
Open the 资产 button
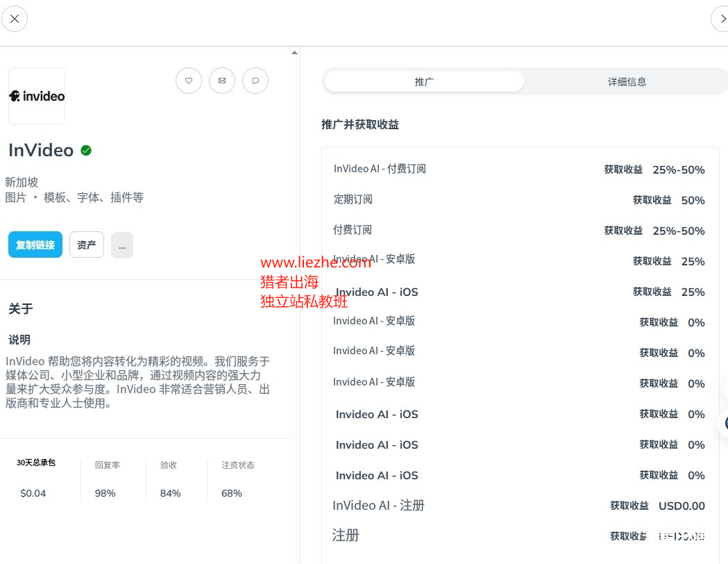pos(87,244)
